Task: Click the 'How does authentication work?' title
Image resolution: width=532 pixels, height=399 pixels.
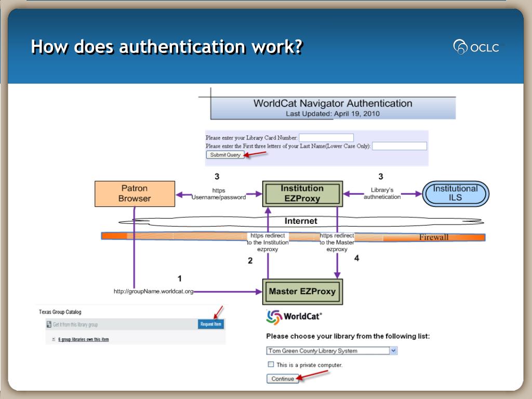Action: pos(167,46)
